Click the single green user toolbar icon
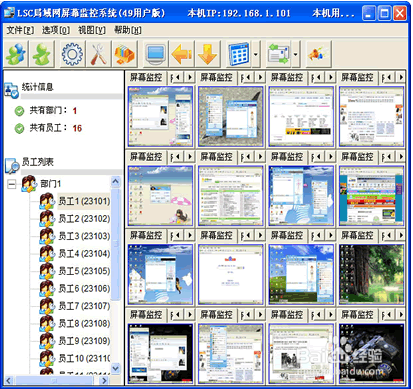 [42, 54]
